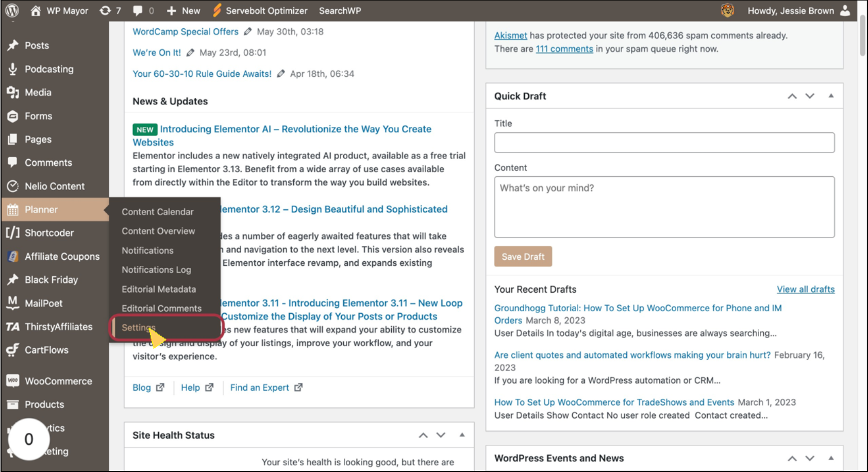
Task: Open the comments bubble icon in admin bar
Action: [x=138, y=10]
